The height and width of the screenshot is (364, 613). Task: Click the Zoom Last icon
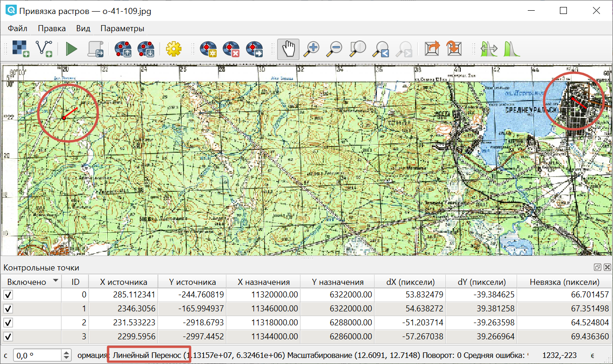click(x=381, y=49)
